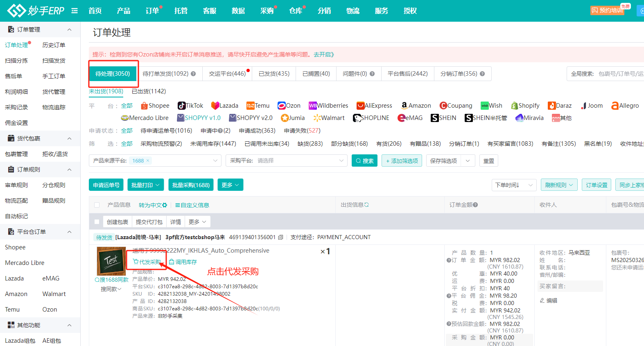The width and height of the screenshot is (644, 346).
Task: Click the Ozon platform icon
Action: coord(281,106)
